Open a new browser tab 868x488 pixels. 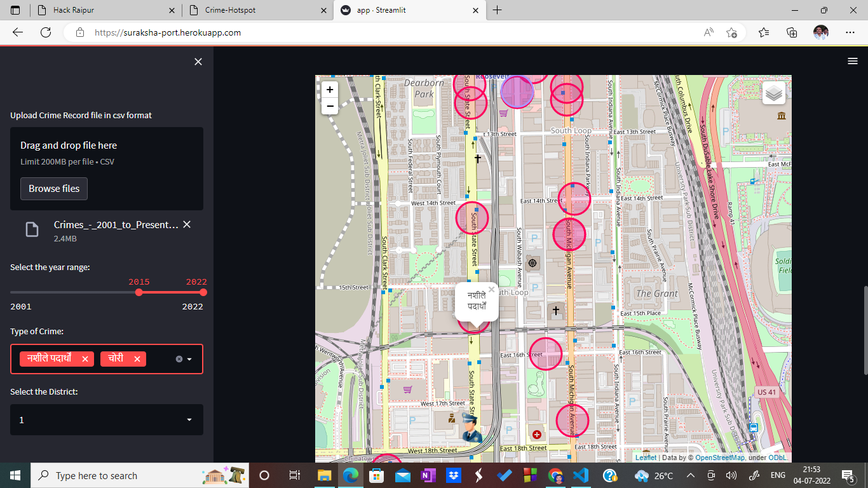point(497,10)
